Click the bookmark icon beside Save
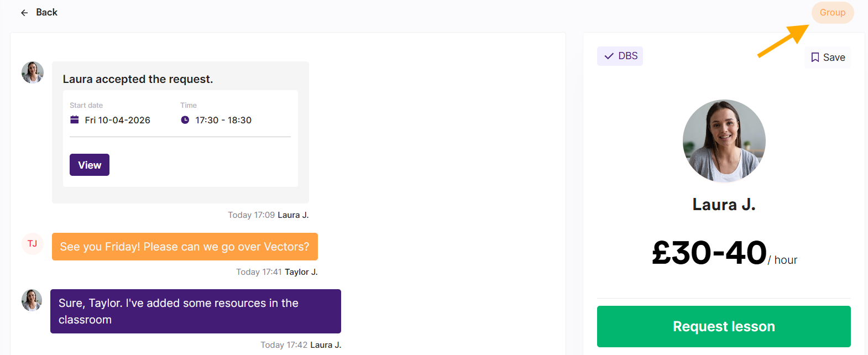 [x=815, y=58]
